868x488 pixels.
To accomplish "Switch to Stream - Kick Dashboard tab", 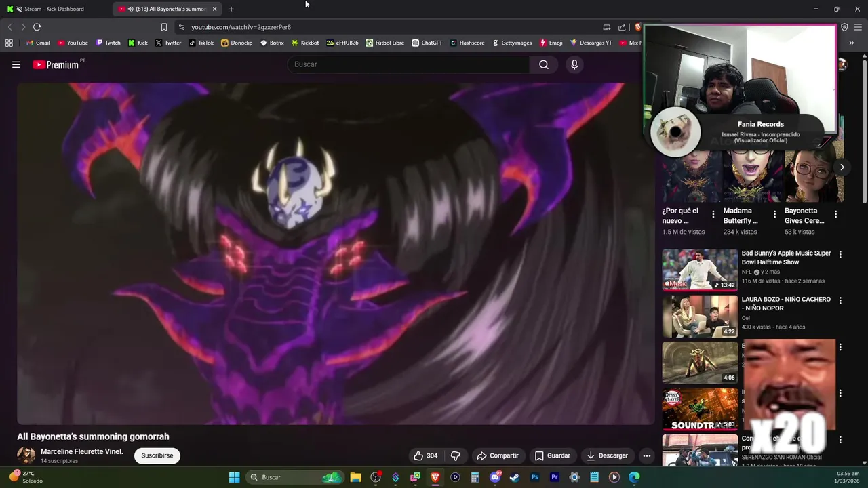I will [x=54, y=9].
